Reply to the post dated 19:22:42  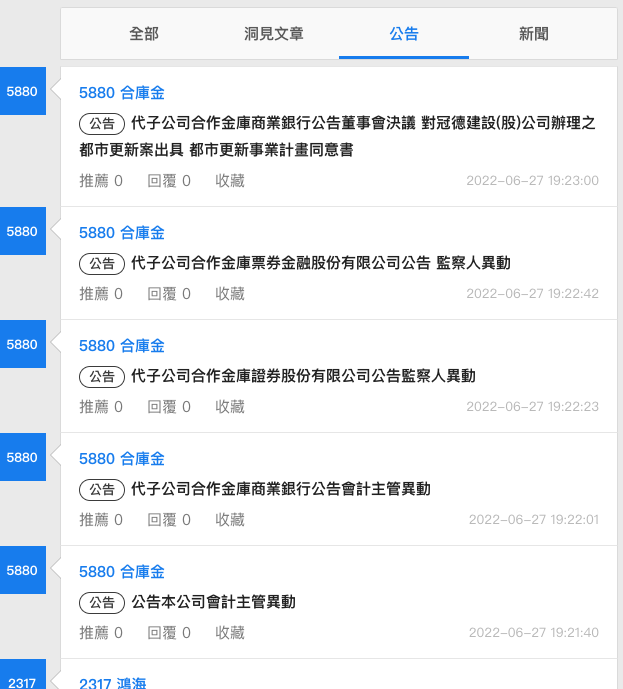coord(169,294)
